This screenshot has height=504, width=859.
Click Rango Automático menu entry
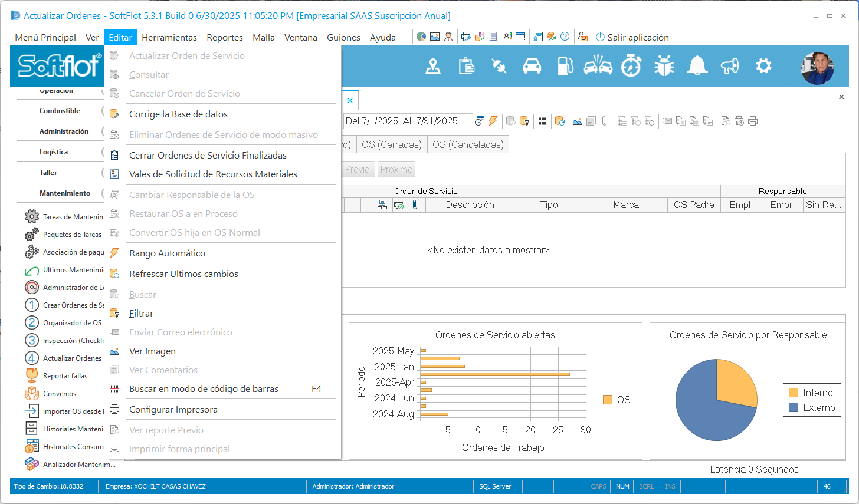[167, 253]
